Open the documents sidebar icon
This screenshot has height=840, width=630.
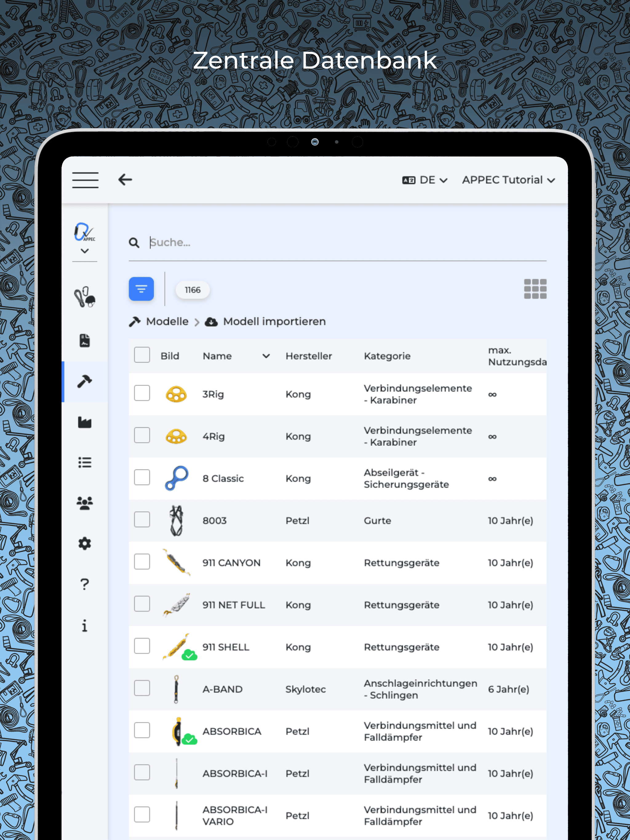[x=85, y=341]
